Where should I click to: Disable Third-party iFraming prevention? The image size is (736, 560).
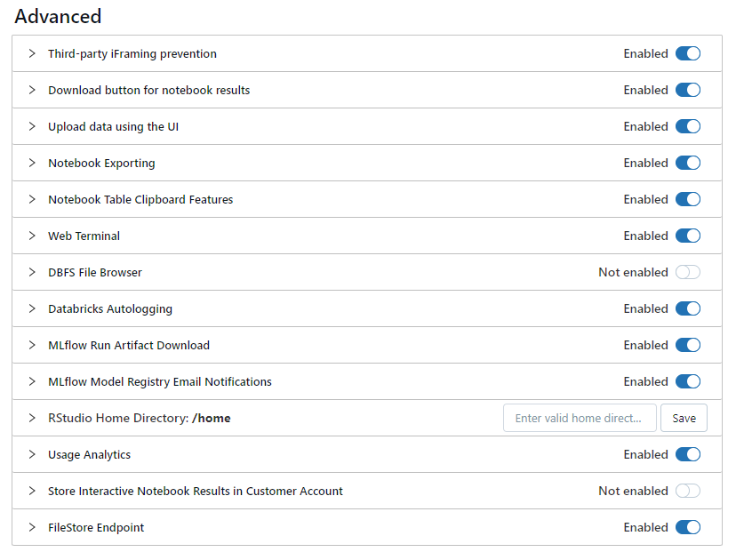[x=688, y=53]
